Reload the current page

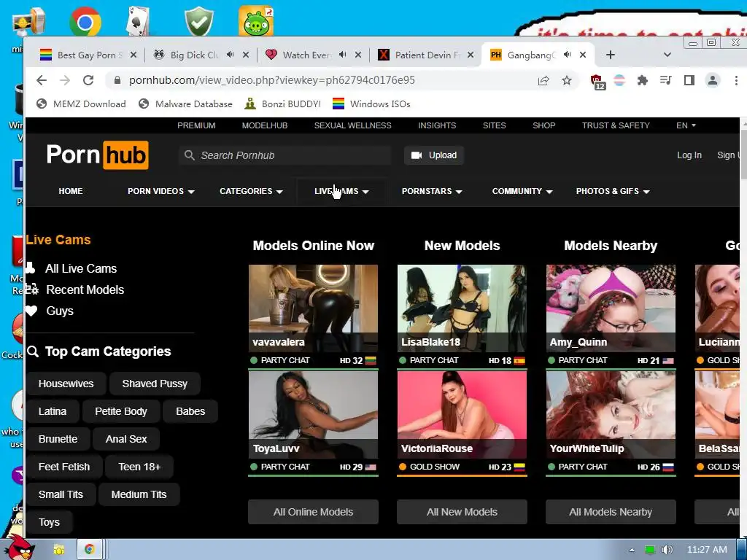[88, 80]
